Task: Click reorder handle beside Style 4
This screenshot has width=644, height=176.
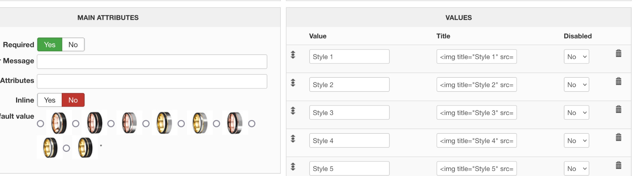Action: (293, 138)
